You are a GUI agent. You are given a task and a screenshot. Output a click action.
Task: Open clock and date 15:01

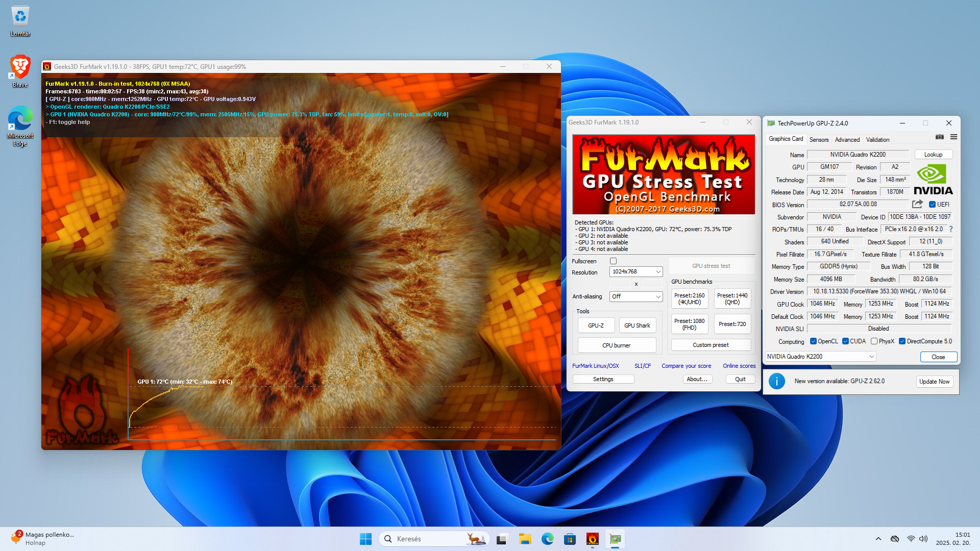pyautogui.click(x=953, y=539)
